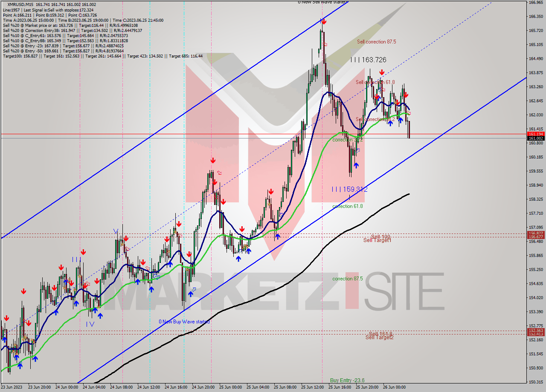The height and width of the screenshot is (392, 546).
Task: Click 157.710 on the price axis
Action: click(535, 213)
